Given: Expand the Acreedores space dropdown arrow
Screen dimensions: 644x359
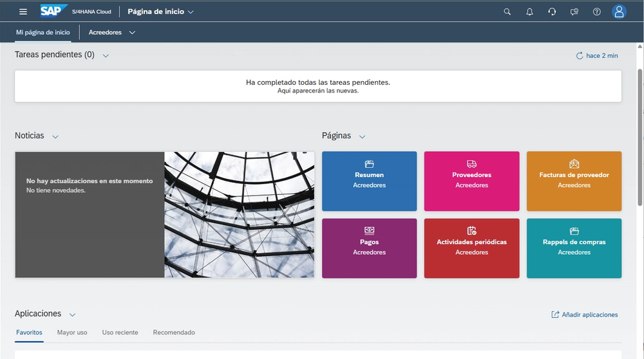Looking at the screenshot, I should (132, 32).
